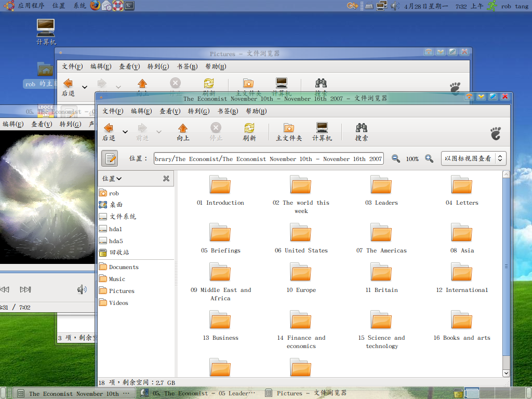
Task: Click the volume icon in the media player
Action: click(x=82, y=289)
